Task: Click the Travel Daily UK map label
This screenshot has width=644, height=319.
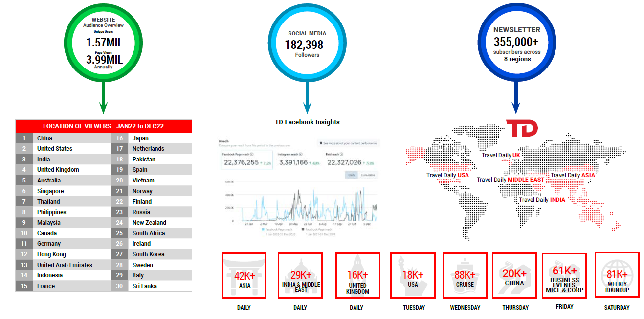Action: tap(501, 155)
